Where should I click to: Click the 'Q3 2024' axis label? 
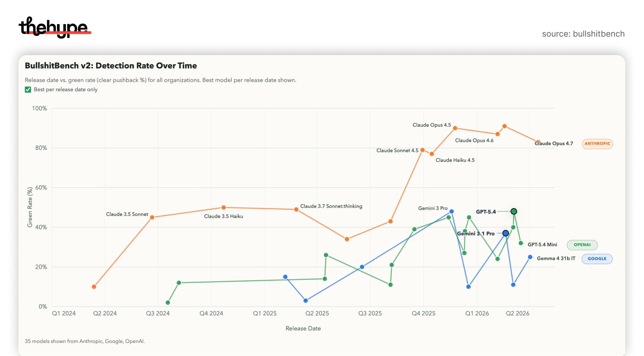coord(158,313)
